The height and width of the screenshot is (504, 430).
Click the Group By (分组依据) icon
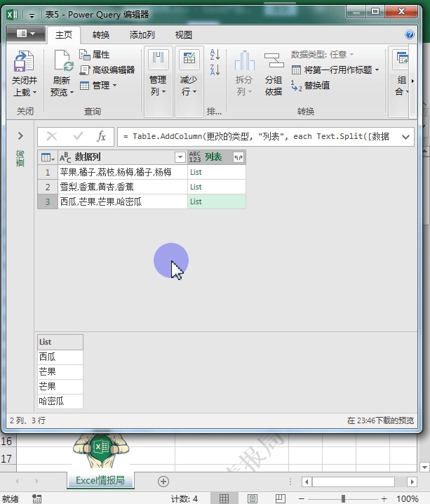(x=273, y=63)
